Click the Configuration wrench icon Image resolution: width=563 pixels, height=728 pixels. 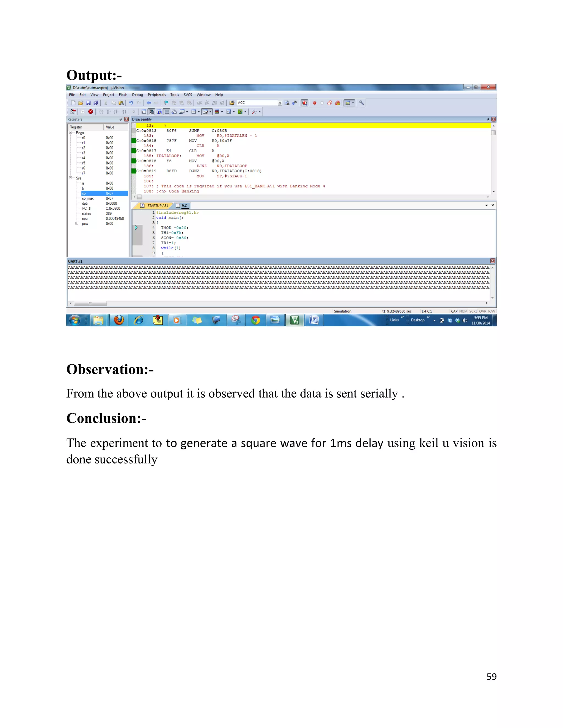tap(361, 103)
